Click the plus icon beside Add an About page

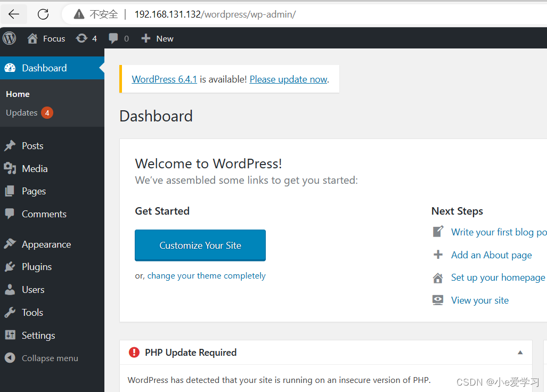pyautogui.click(x=438, y=255)
